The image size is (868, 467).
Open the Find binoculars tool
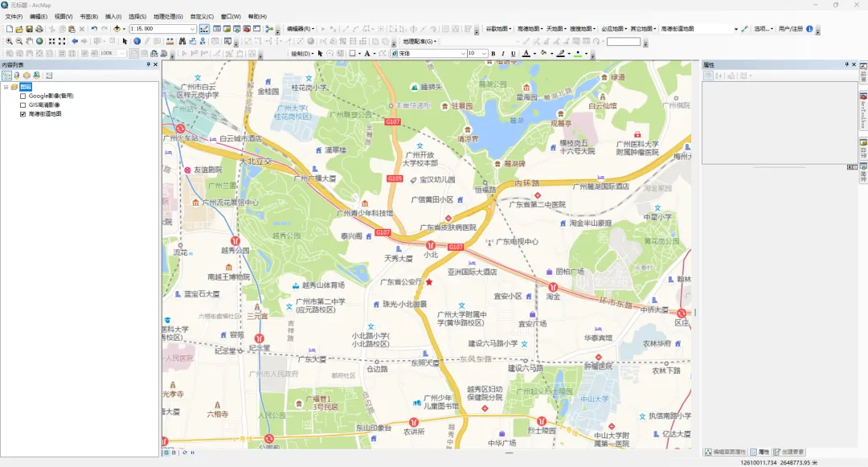pyautogui.click(x=182, y=41)
